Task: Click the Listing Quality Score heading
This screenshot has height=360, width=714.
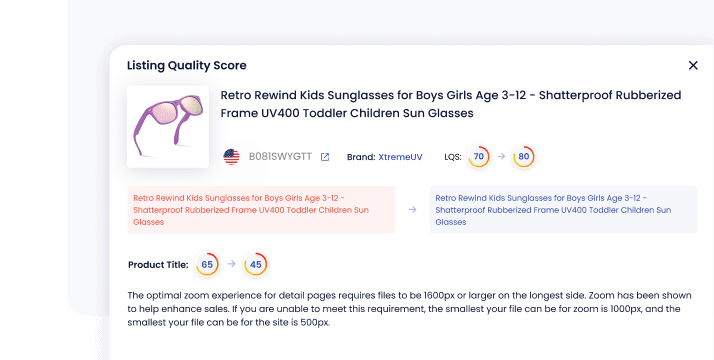Action: (187, 66)
